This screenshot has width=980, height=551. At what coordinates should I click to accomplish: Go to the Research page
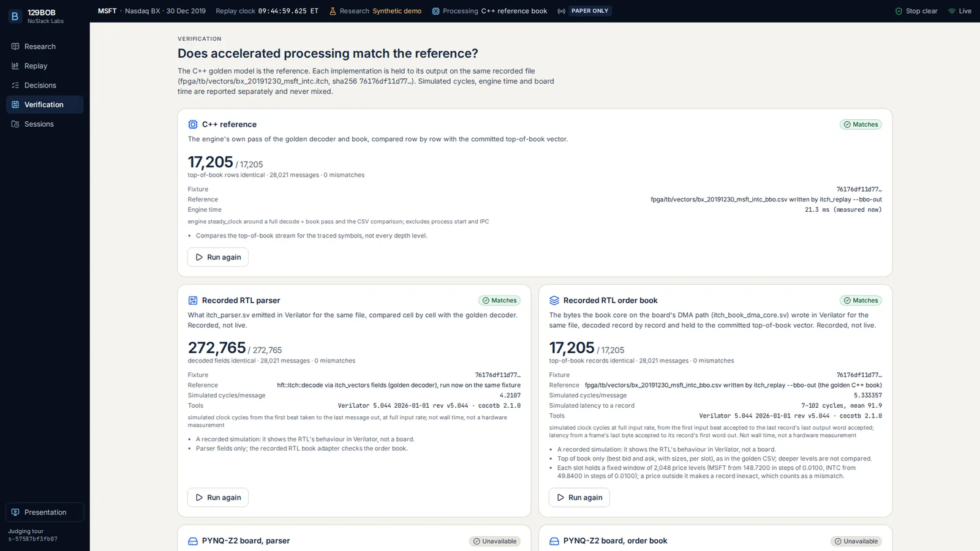[45, 47]
